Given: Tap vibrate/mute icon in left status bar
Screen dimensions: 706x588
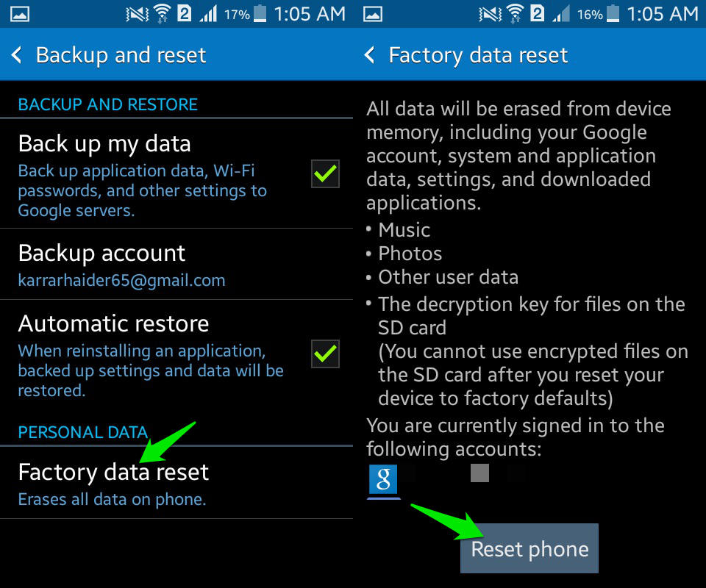Looking at the screenshot, I should coord(136,14).
